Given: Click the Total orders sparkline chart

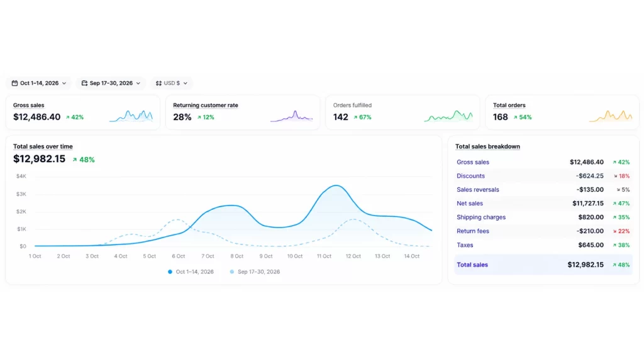Looking at the screenshot, I should click(611, 116).
